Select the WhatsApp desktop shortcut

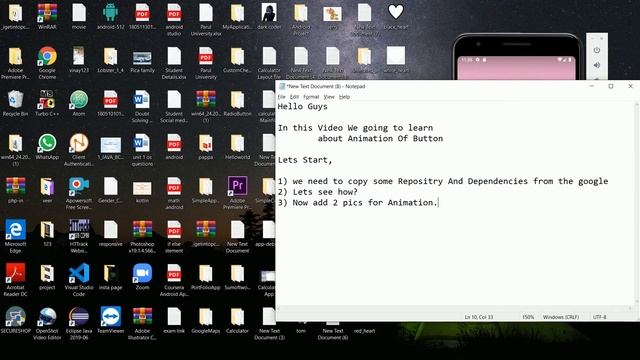coord(47,147)
